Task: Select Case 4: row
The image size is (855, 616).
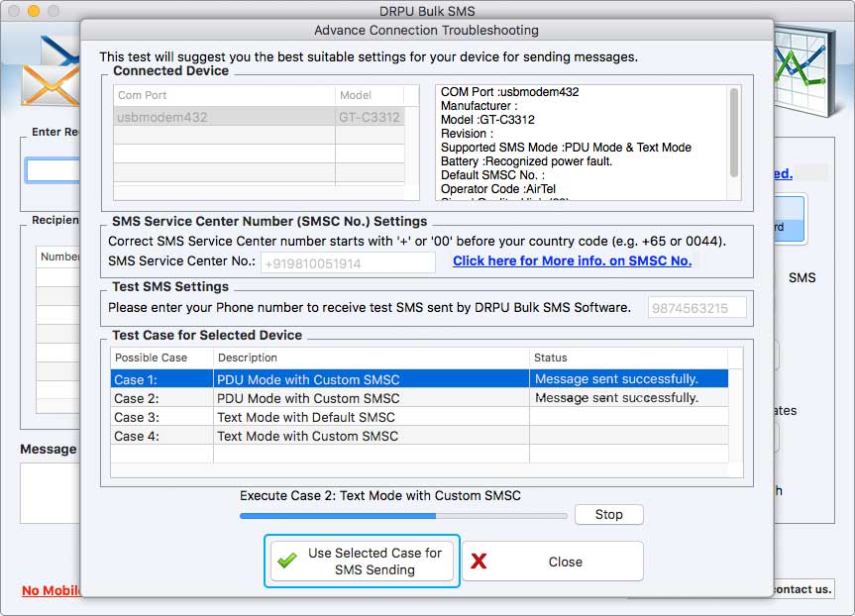Action: [419, 436]
